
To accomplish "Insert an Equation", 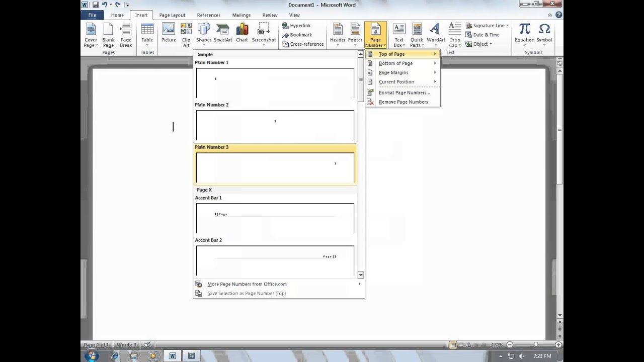I will 524,35.
